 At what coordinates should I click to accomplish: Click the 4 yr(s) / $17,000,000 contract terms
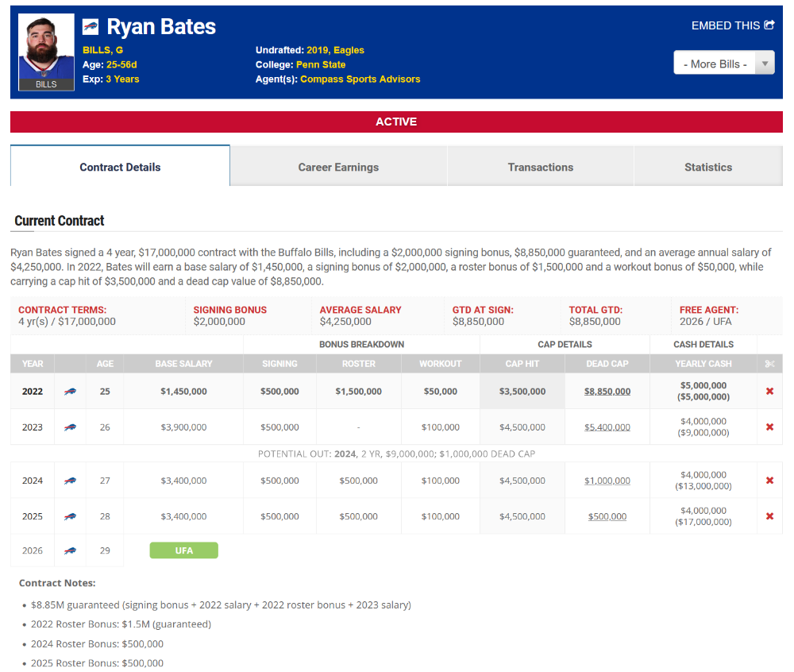tap(67, 322)
